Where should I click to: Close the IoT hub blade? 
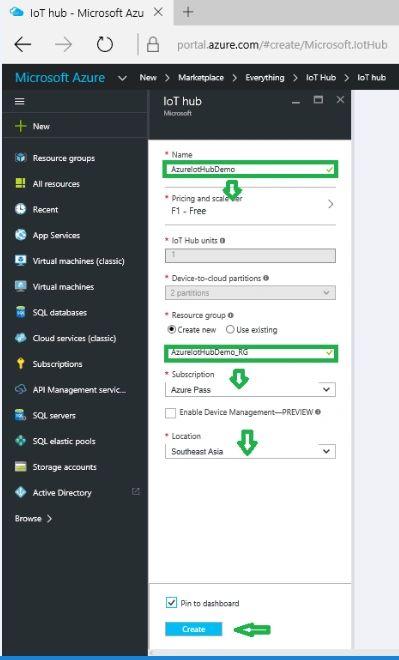pos(340,100)
